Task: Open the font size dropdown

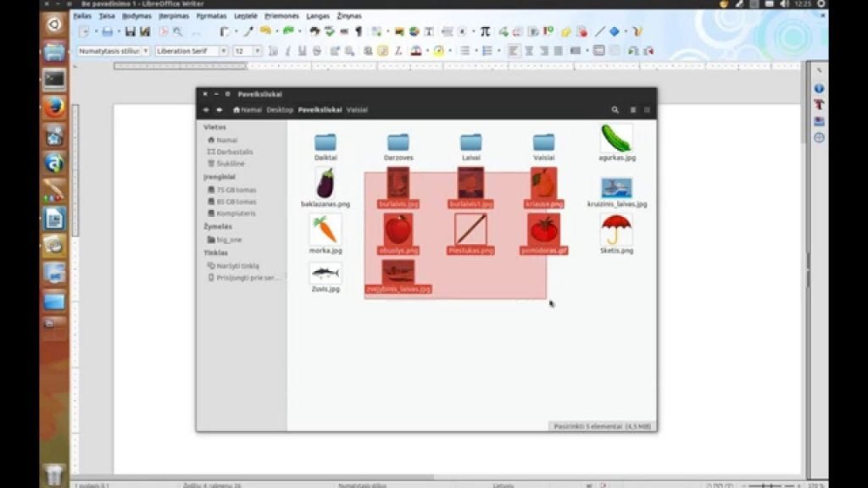Action: pyautogui.click(x=257, y=51)
